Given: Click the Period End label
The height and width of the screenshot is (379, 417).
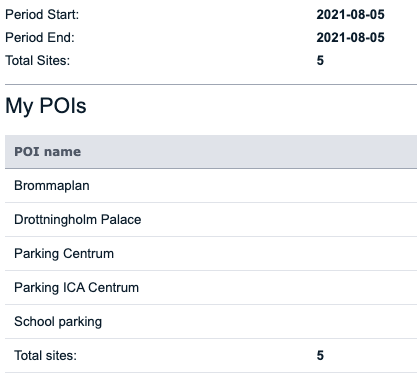Looking at the screenshot, I should [x=40, y=38].
